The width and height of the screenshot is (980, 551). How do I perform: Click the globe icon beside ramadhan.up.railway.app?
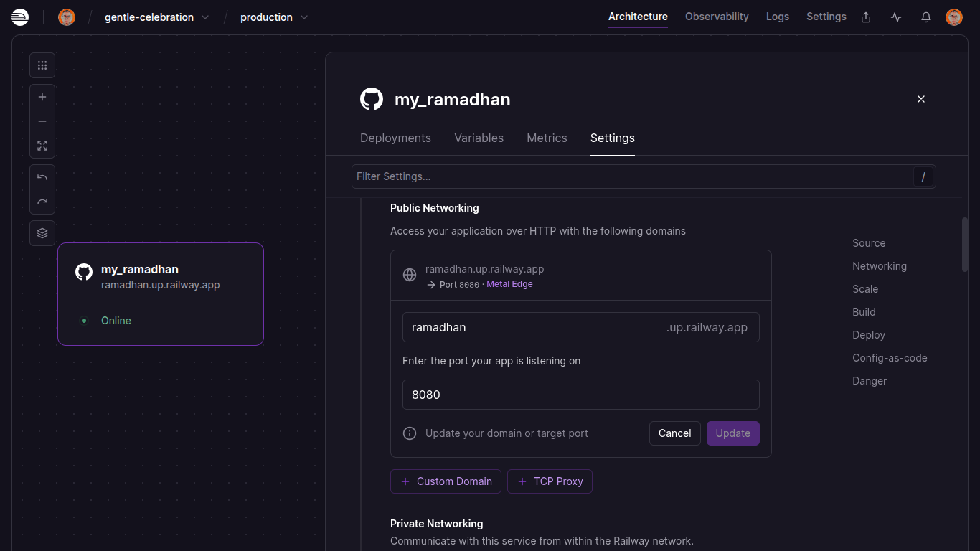(410, 275)
